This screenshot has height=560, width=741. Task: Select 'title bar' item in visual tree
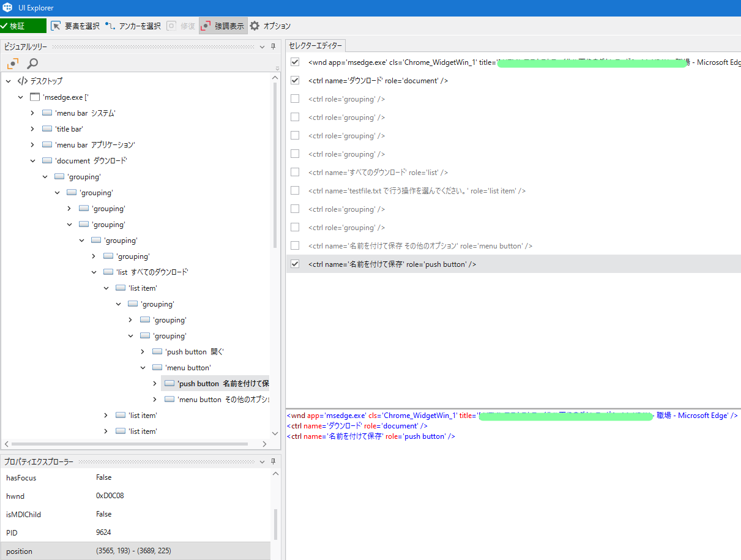click(69, 129)
